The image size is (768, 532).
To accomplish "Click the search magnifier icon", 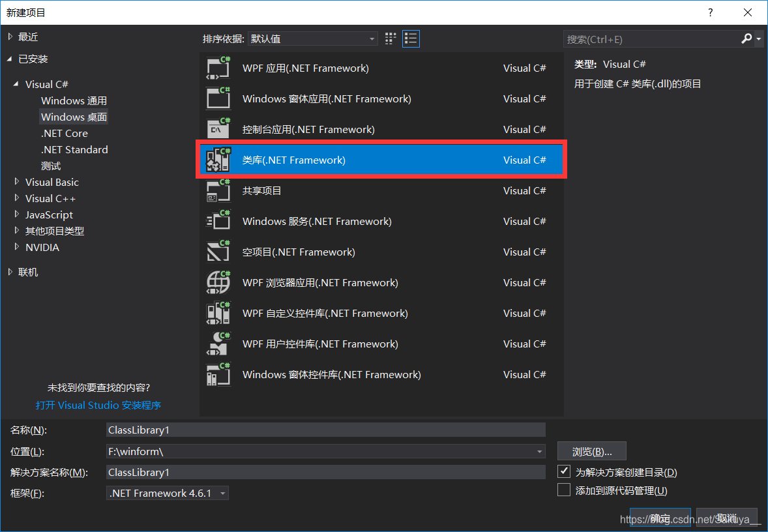I will (746, 38).
